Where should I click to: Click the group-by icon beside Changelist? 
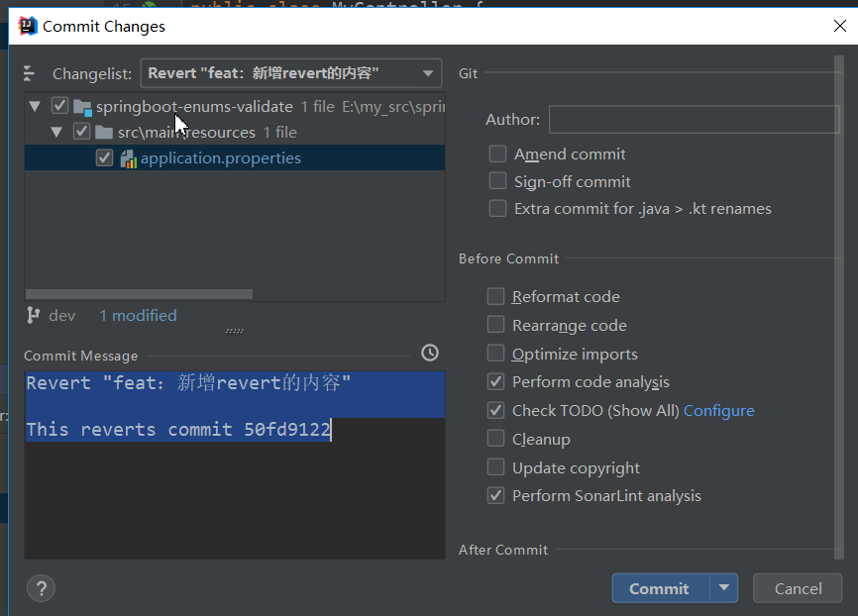tap(29, 73)
